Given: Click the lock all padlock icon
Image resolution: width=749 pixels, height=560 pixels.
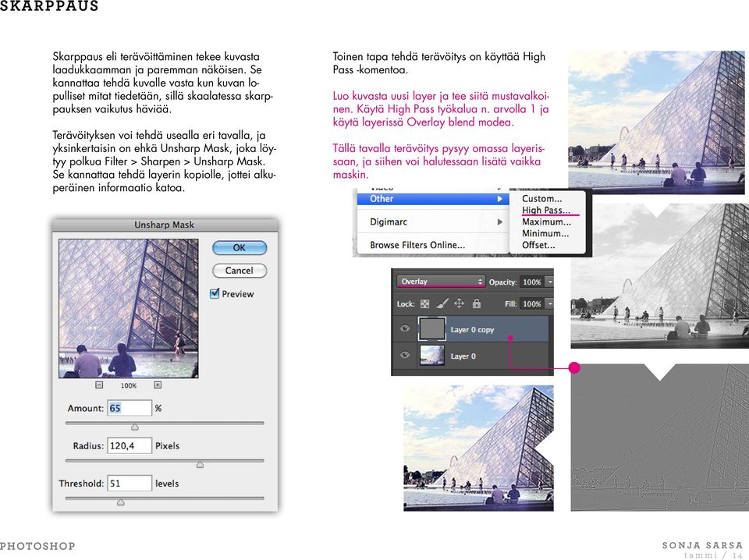Looking at the screenshot, I should pyautogui.click(x=476, y=303).
